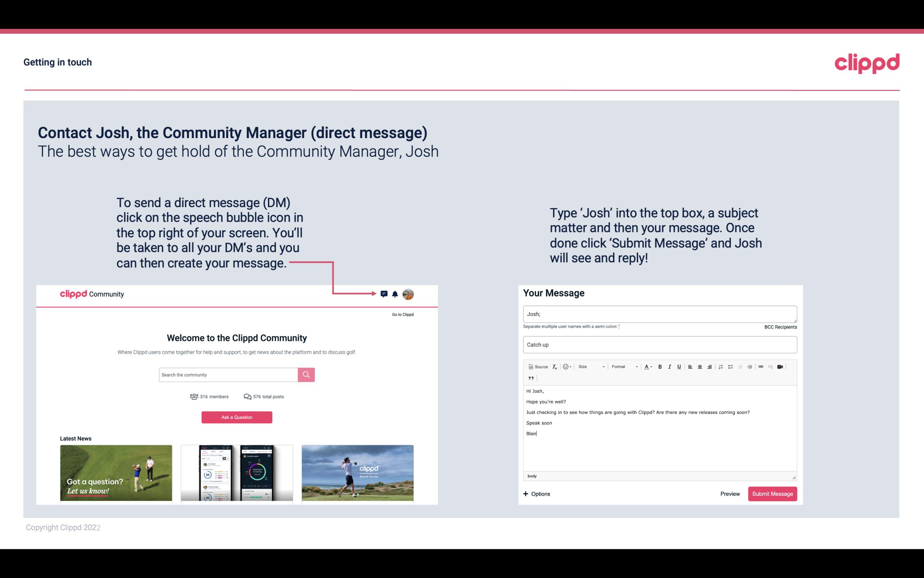Click the Go to Clippd link

[x=402, y=314]
